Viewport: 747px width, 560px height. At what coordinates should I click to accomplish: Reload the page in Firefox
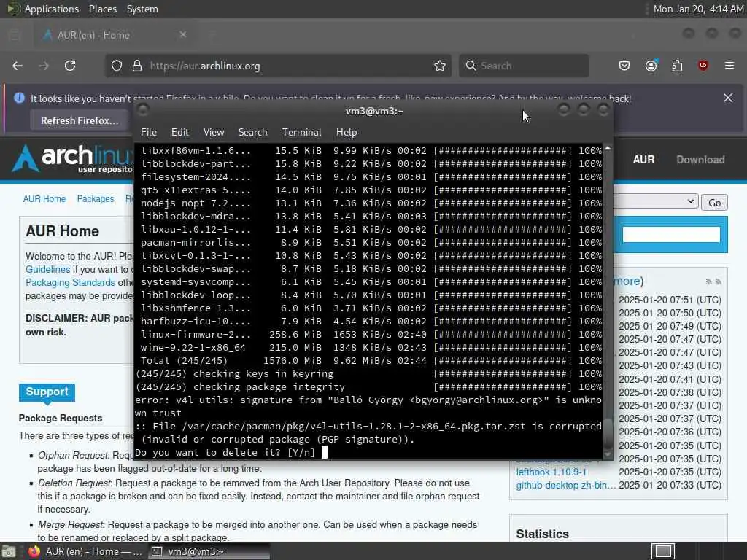tap(70, 66)
